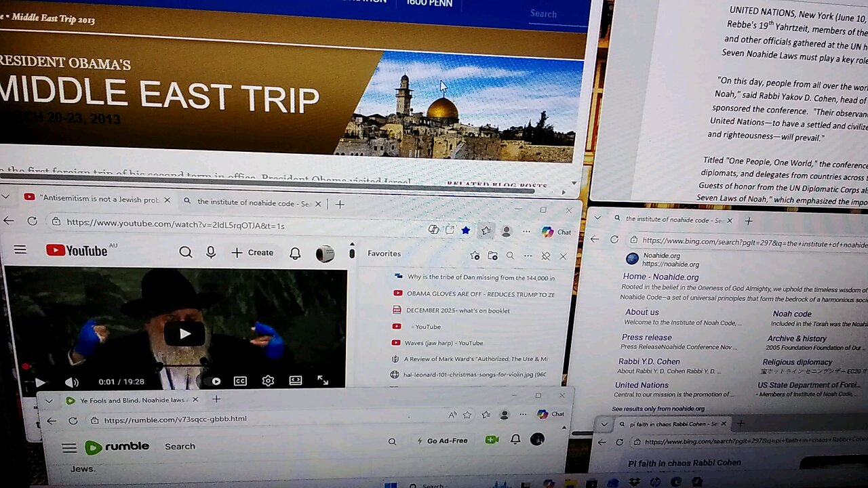This screenshot has width=868, height=488.
Task: Add a new folder in Favorites panel
Action: [493, 256]
